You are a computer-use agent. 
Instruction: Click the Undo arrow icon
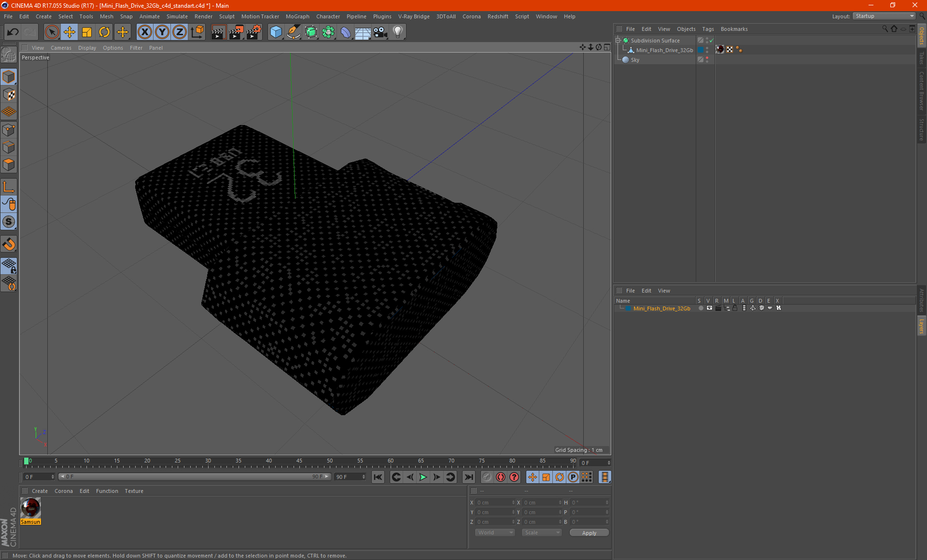[x=13, y=32]
